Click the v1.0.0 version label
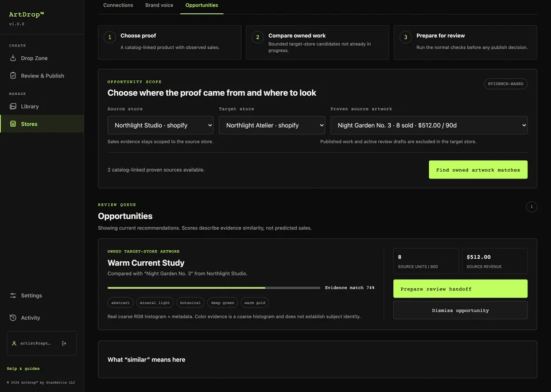 coord(17,24)
